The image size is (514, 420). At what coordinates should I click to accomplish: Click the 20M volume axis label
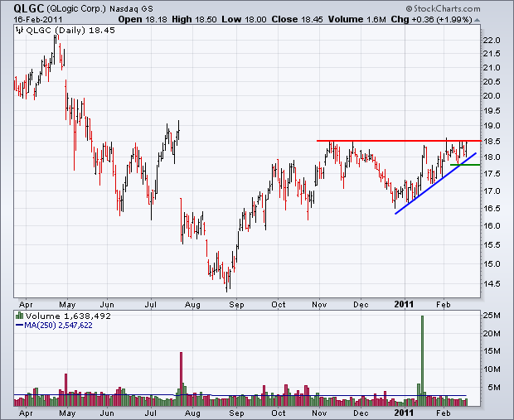(492, 334)
